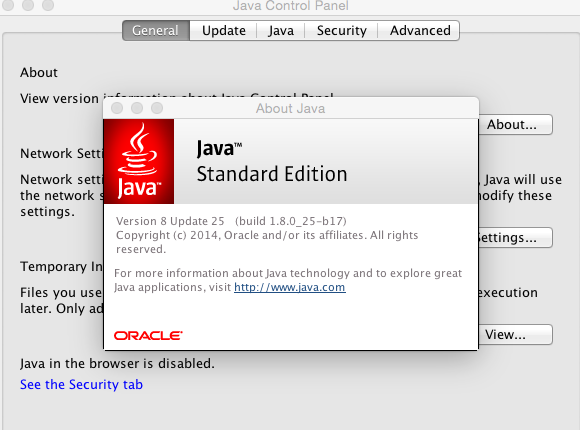Click the red Java coffee cup logo
The image size is (580, 430).
coord(139,161)
